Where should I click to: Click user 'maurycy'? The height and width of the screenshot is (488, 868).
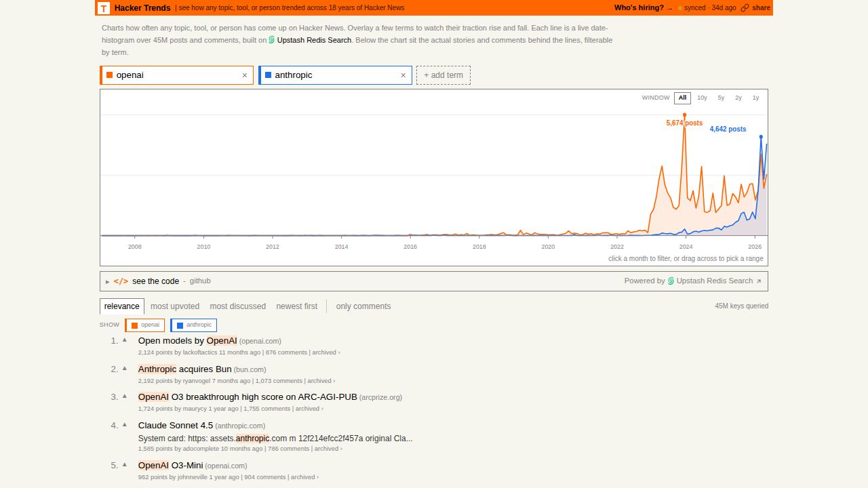tap(195, 409)
